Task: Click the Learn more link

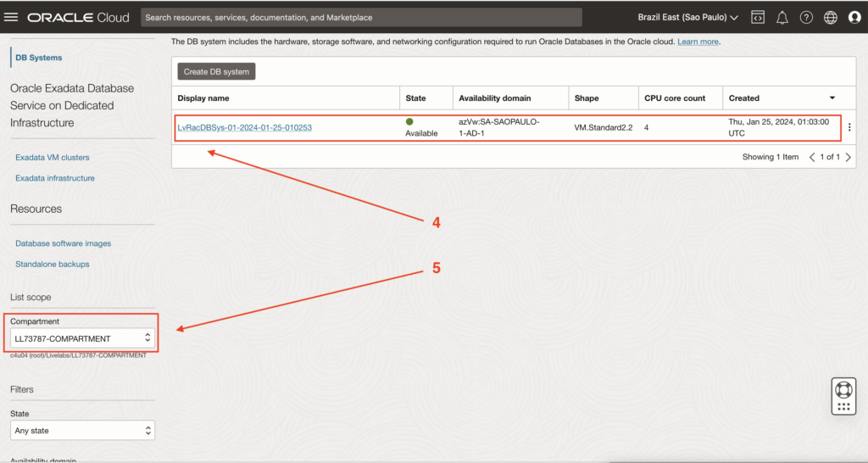Action: point(697,42)
